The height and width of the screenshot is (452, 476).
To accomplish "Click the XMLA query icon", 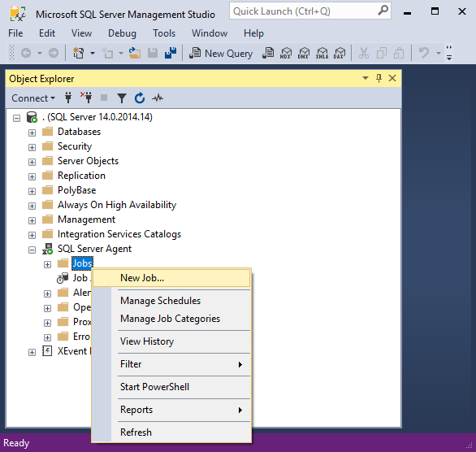I will click(x=322, y=53).
